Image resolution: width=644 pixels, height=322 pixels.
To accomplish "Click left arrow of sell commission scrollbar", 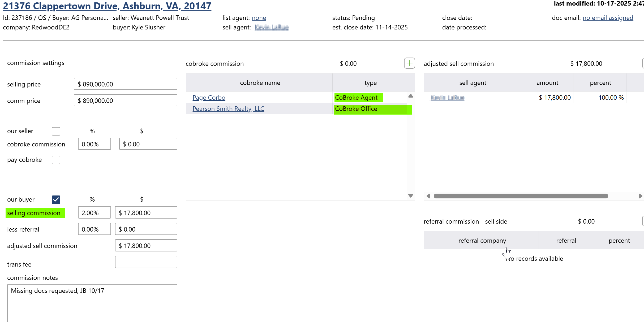I will click(428, 196).
